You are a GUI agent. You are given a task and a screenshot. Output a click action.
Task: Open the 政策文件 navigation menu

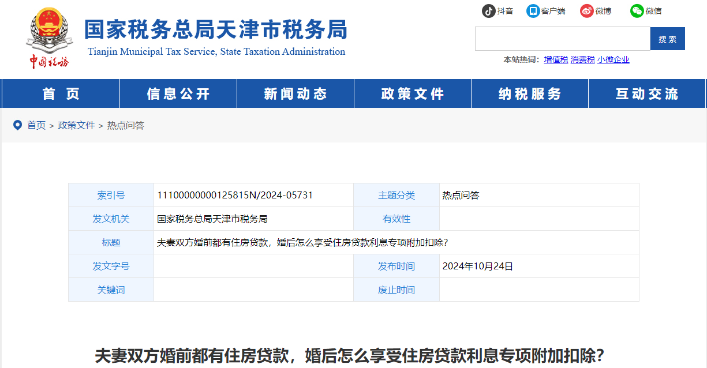pos(413,94)
